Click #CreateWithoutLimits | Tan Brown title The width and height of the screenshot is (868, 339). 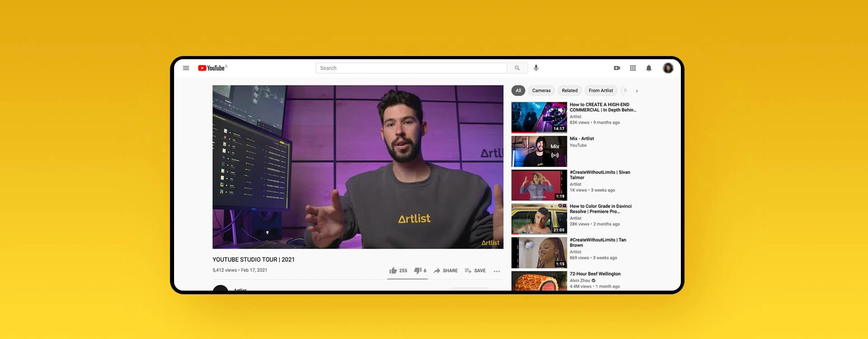(x=598, y=243)
